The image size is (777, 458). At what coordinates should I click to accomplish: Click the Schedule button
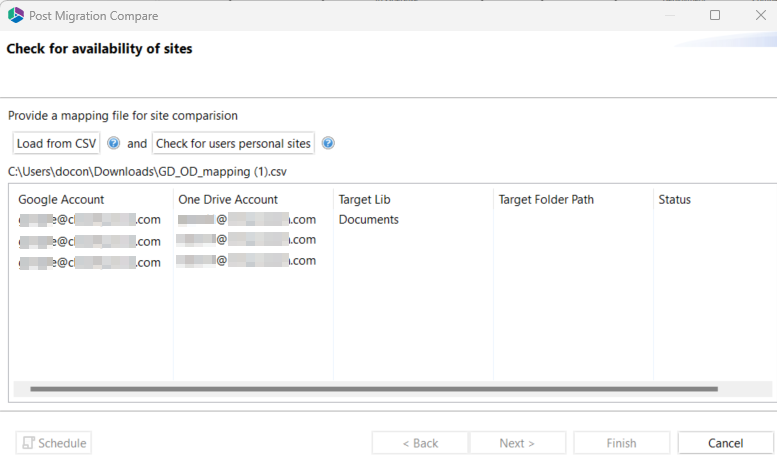(x=53, y=443)
